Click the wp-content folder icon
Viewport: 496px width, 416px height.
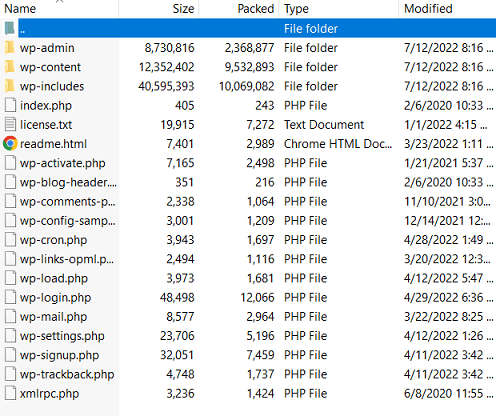tap(10, 67)
